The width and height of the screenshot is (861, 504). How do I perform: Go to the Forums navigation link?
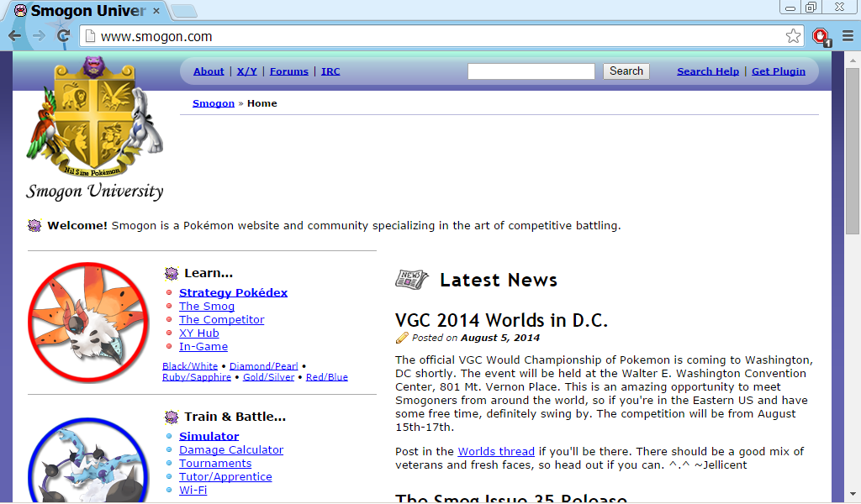(289, 71)
